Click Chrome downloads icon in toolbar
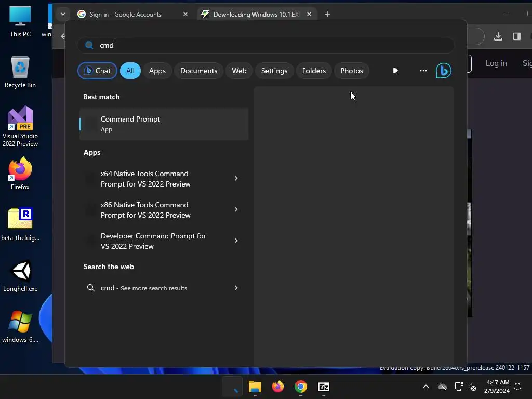532x399 pixels. 498,36
